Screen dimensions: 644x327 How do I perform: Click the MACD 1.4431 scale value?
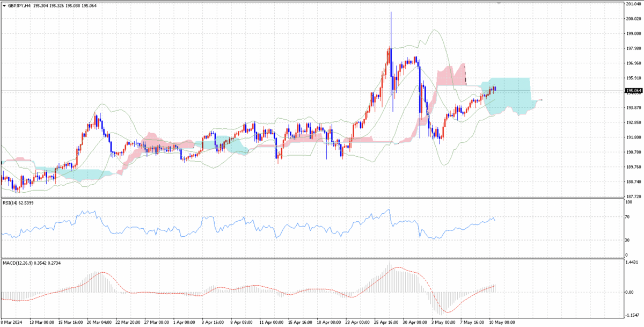click(633, 263)
